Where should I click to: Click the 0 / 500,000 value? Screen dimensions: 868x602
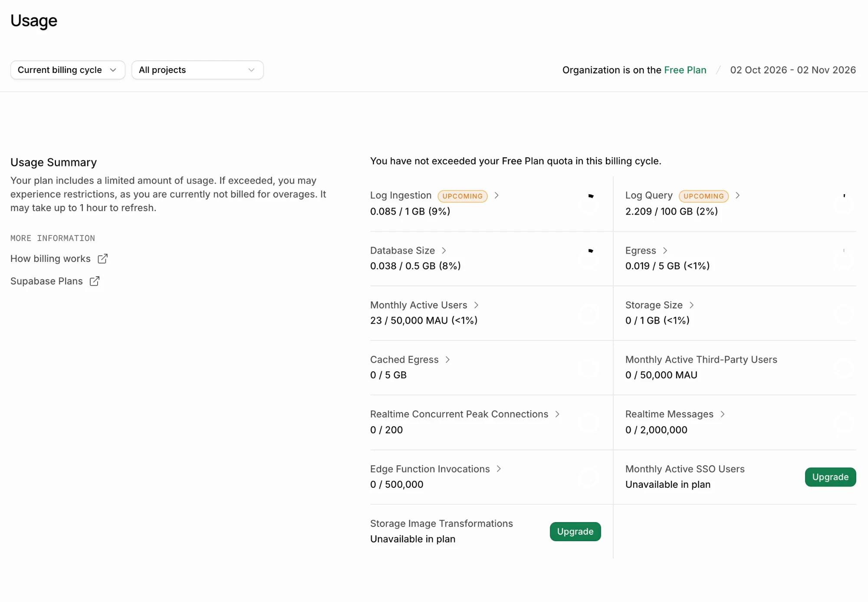[x=397, y=484]
